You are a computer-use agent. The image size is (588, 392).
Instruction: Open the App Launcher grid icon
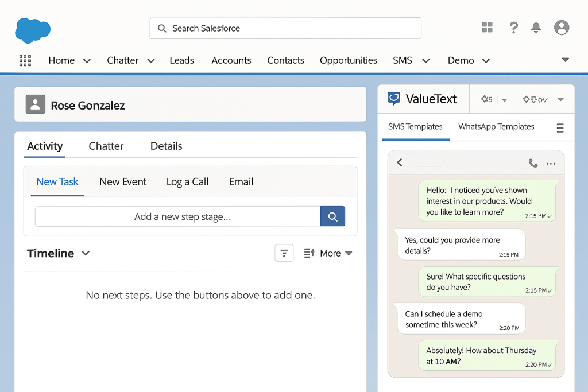25,60
